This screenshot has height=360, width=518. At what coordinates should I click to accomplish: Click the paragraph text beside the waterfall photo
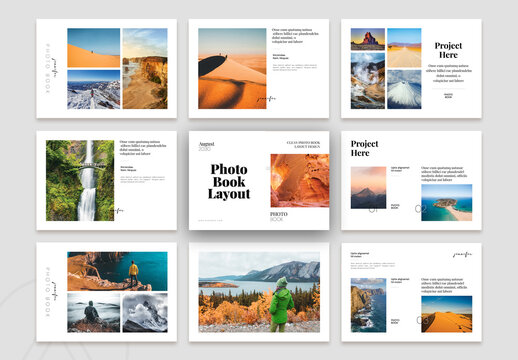point(143,148)
